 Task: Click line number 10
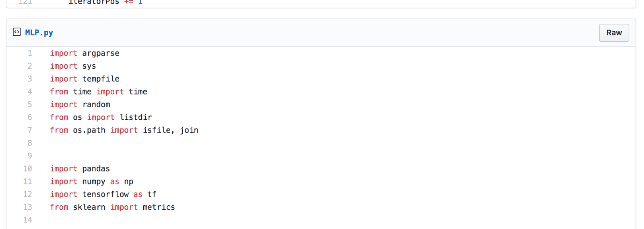click(28, 169)
